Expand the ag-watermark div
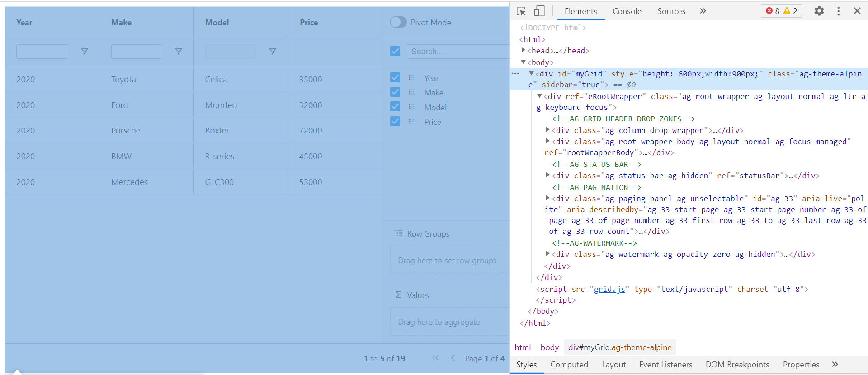The height and width of the screenshot is (375, 868). [x=547, y=254]
